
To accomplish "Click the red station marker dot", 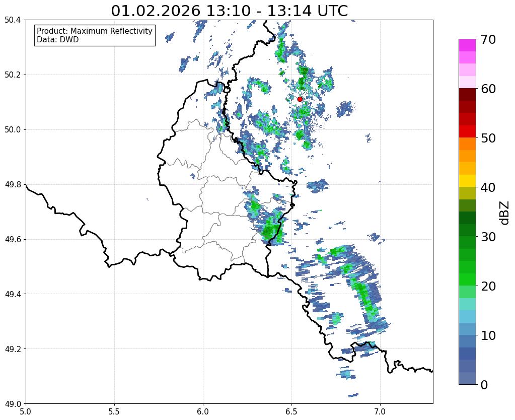I will pyautogui.click(x=300, y=99).
